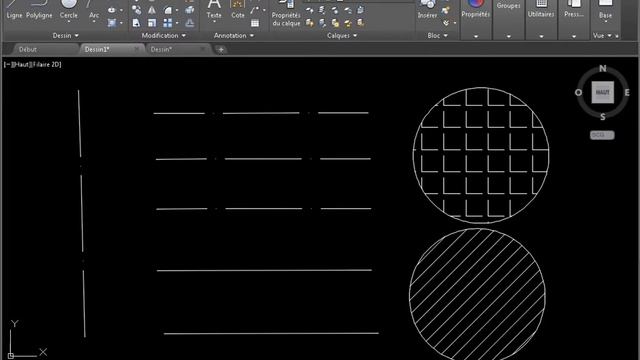This screenshot has width=640, height=360.
Task: Click the Copy icon in Modification panel
Action: coord(136,10)
